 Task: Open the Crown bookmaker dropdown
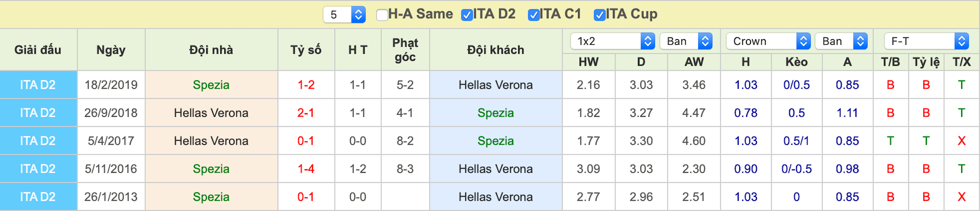click(x=768, y=41)
